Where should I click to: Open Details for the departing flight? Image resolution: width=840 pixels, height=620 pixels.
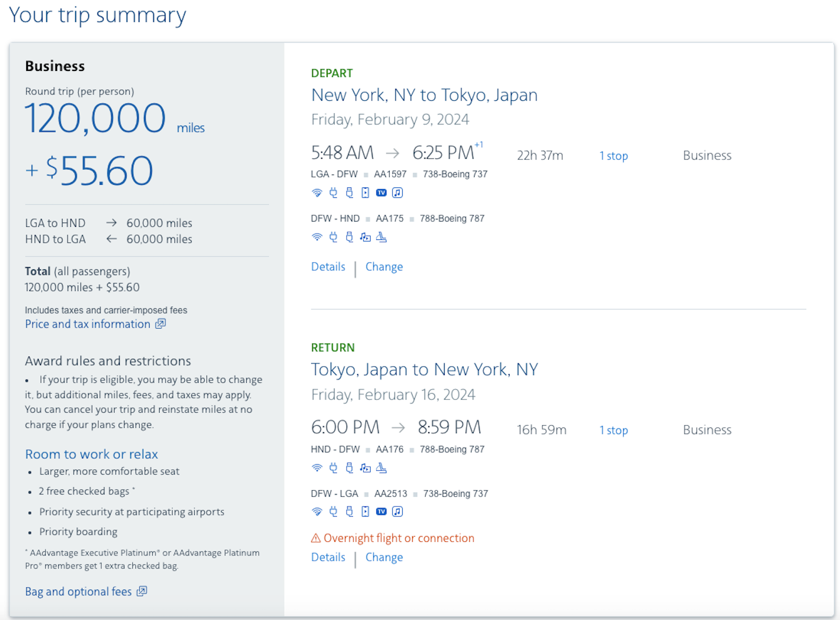(x=328, y=267)
